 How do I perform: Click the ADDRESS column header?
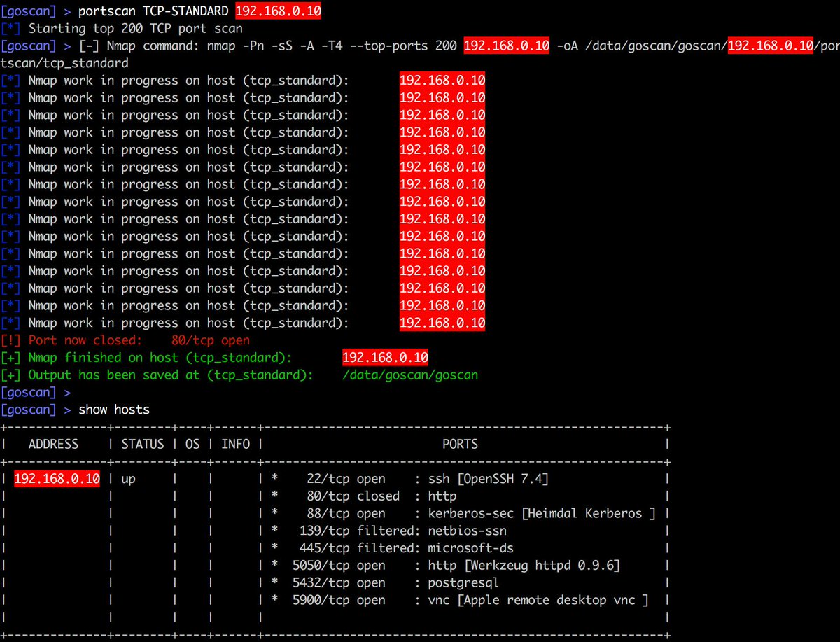click(x=53, y=444)
